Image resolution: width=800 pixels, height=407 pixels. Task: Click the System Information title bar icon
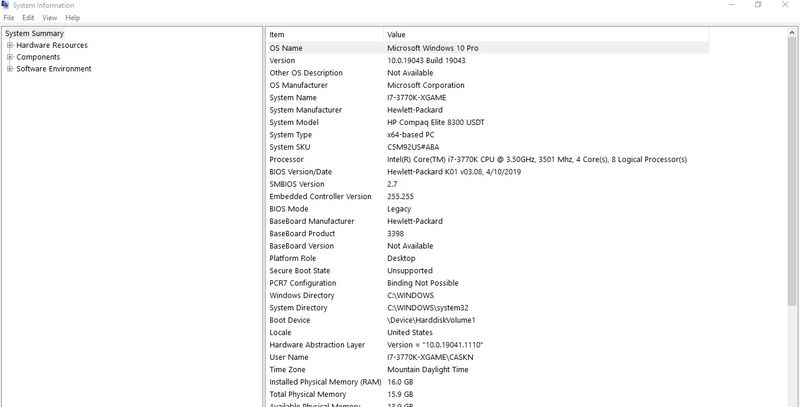[5, 5]
